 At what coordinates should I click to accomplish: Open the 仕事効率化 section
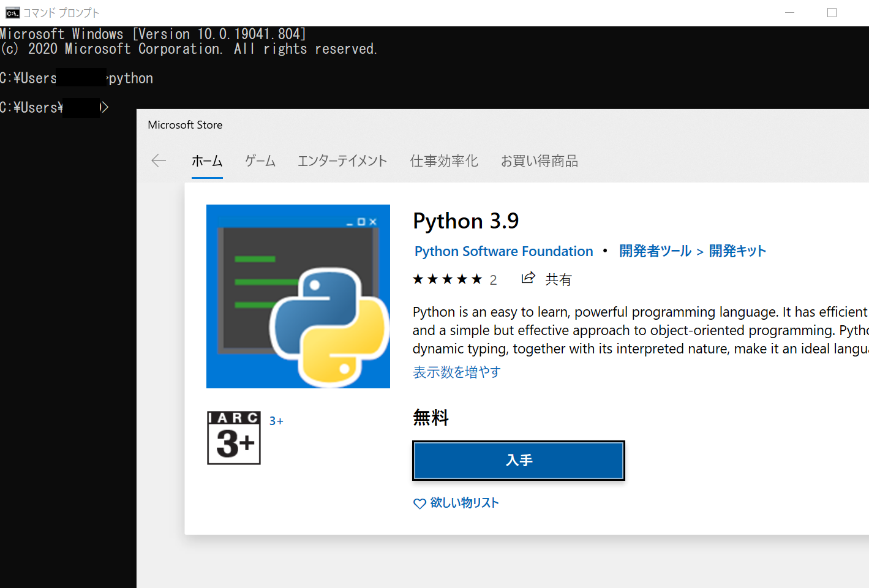[x=443, y=160]
